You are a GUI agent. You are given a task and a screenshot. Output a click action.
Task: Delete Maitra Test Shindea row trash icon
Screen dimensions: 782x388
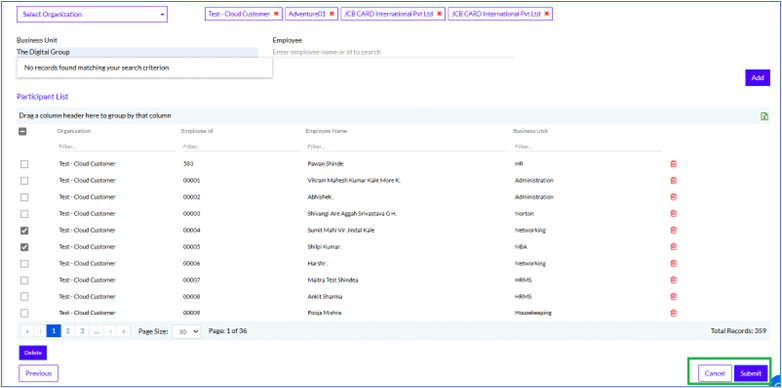coord(673,280)
